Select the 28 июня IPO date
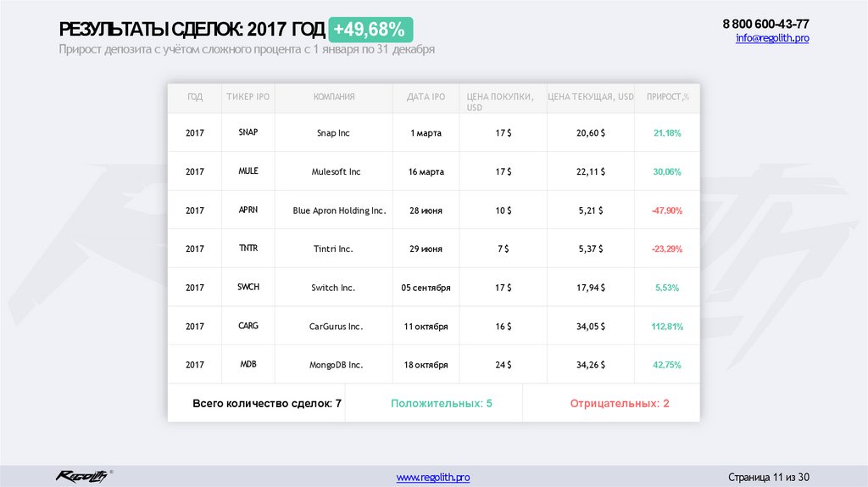This screenshot has height=487, width=868. click(426, 210)
